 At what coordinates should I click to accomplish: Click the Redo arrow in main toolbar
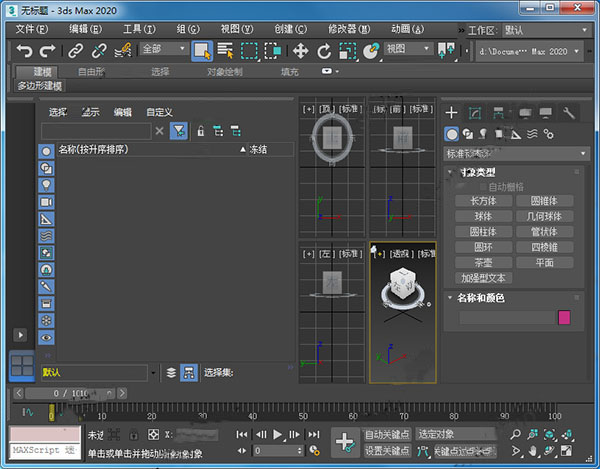pos(47,50)
